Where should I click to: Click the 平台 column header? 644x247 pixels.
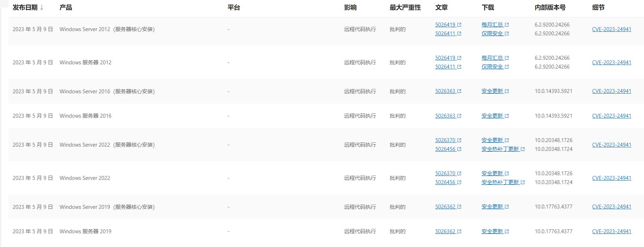pyautogui.click(x=234, y=7)
